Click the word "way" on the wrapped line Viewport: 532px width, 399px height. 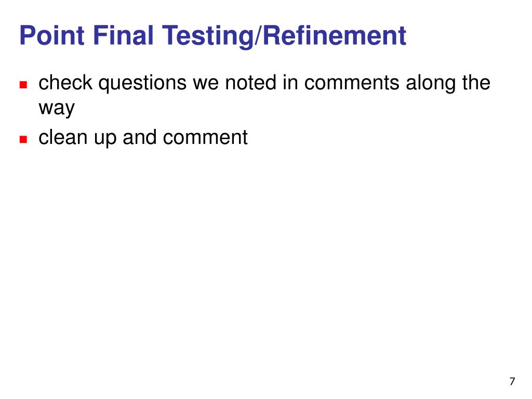(x=57, y=109)
